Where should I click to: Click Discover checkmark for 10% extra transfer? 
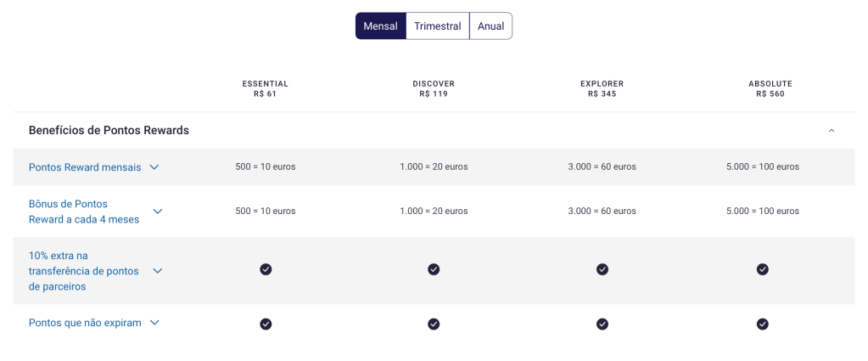(434, 269)
